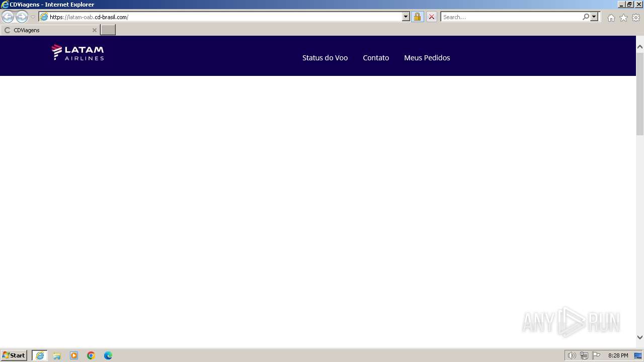Click the show desktop tray icon
This screenshot has height=362, width=644.
point(638,355)
